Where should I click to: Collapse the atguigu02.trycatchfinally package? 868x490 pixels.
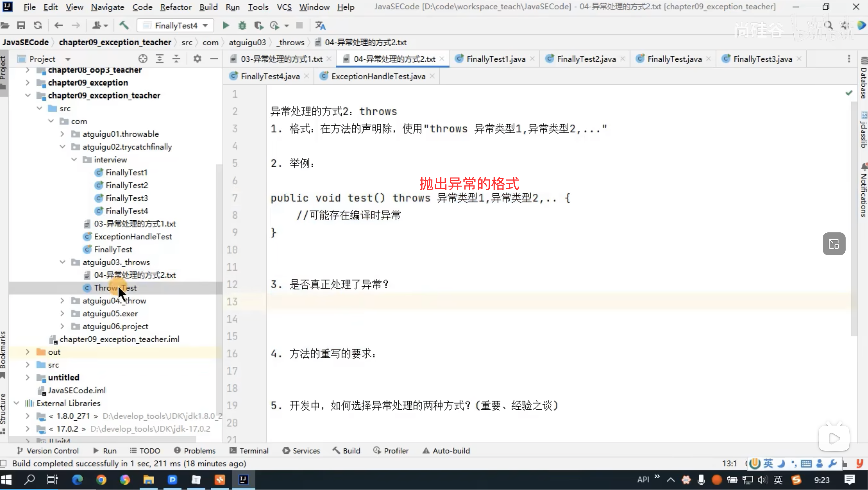(x=62, y=147)
